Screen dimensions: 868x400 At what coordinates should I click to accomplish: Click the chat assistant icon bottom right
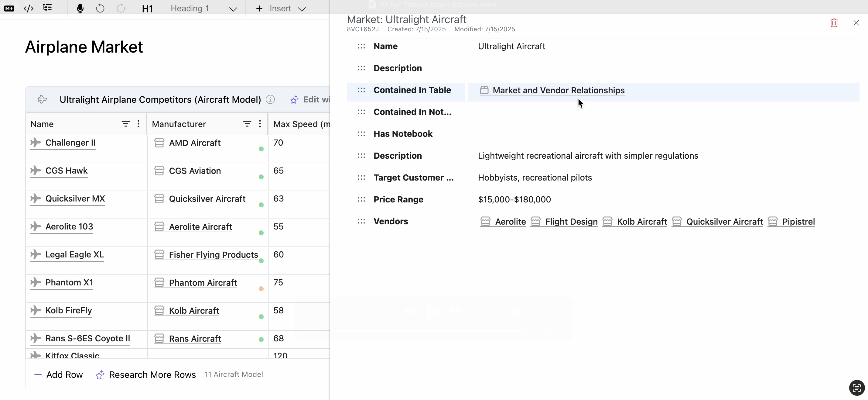click(856, 388)
